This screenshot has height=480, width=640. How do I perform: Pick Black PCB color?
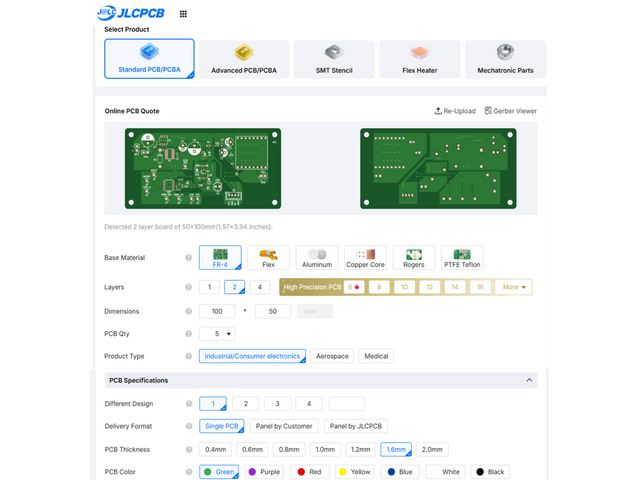pos(490,472)
